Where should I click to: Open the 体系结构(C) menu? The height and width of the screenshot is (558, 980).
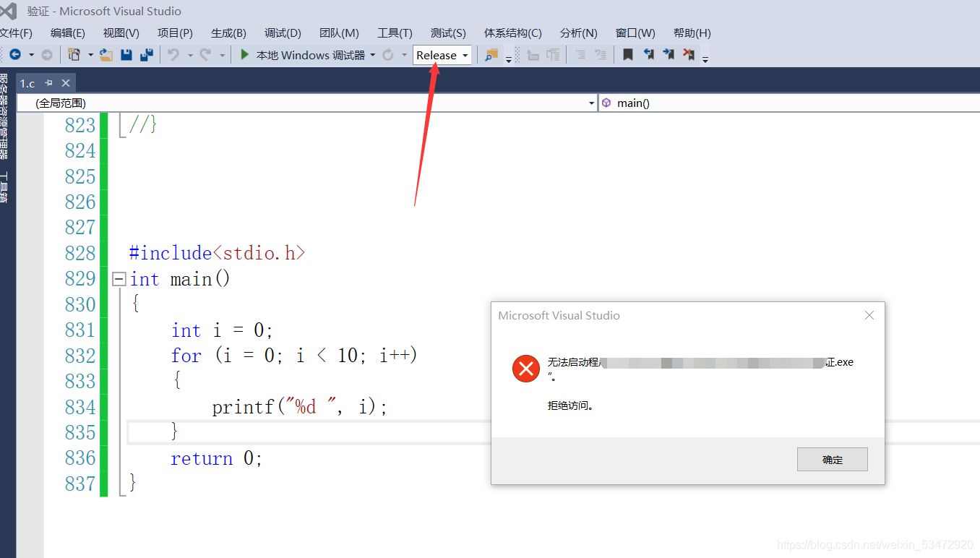(x=513, y=33)
